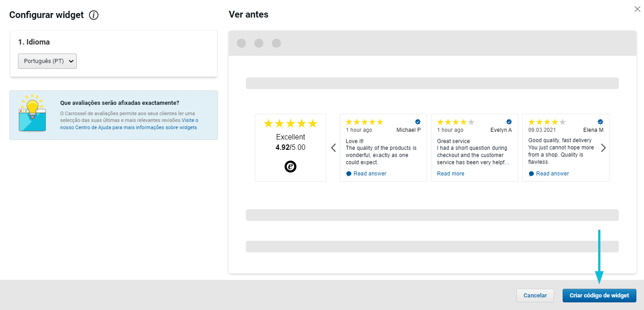This screenshot has width=644, height=310.
Task: Click Criar código de widget button
Action: [x=599, y=296]
